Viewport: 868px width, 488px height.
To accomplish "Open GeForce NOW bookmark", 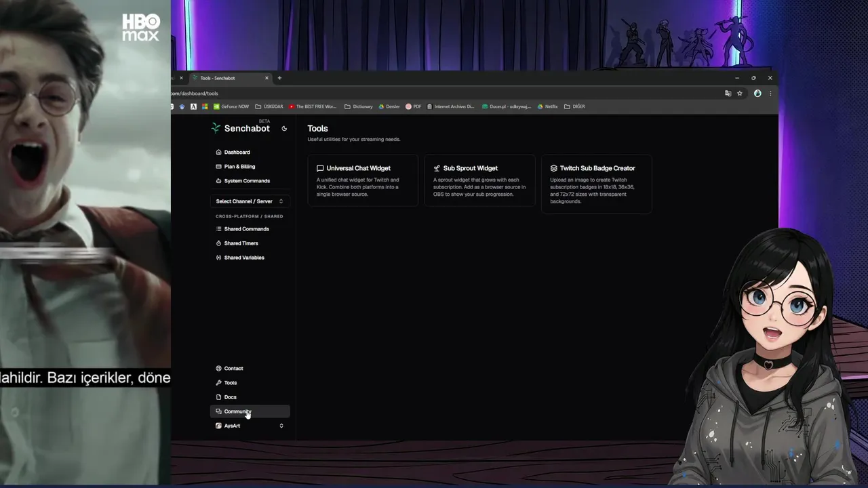I will point(231,106).
